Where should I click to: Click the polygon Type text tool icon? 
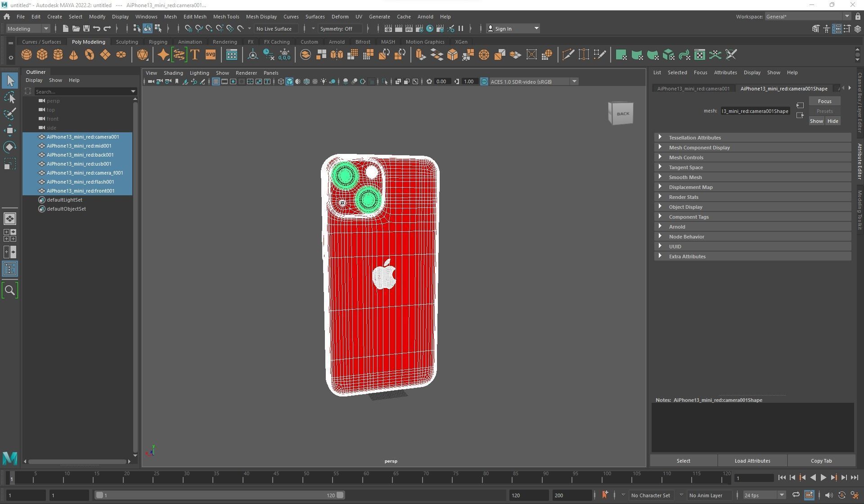pos(195,55)
